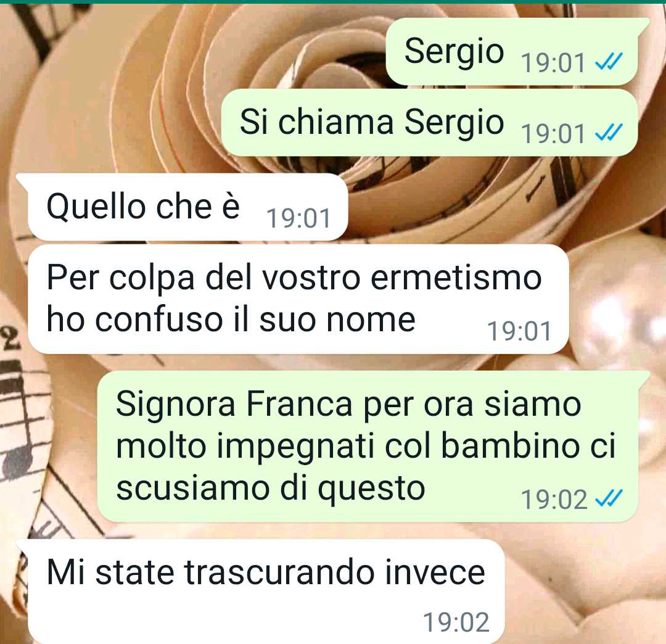Tap the blue double-check on the 'Sergio' message
Screen dimensions: 666x644
(x=609, y=61)
